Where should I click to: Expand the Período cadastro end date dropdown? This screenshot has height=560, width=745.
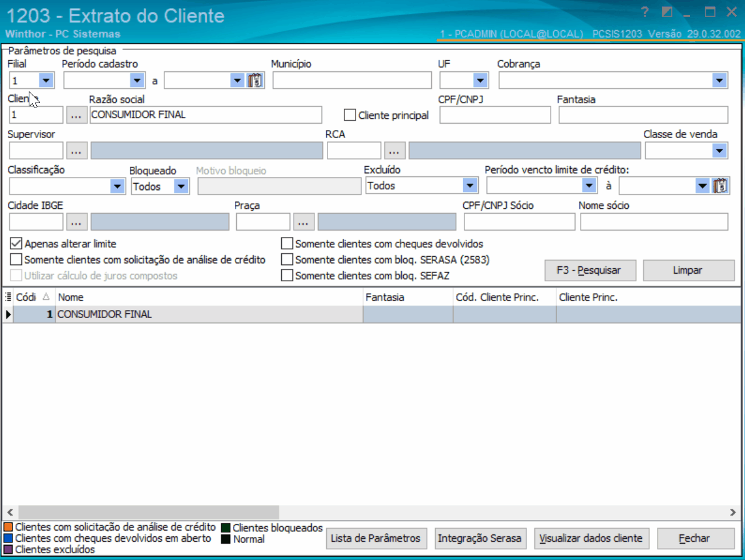tap(237, 80)
